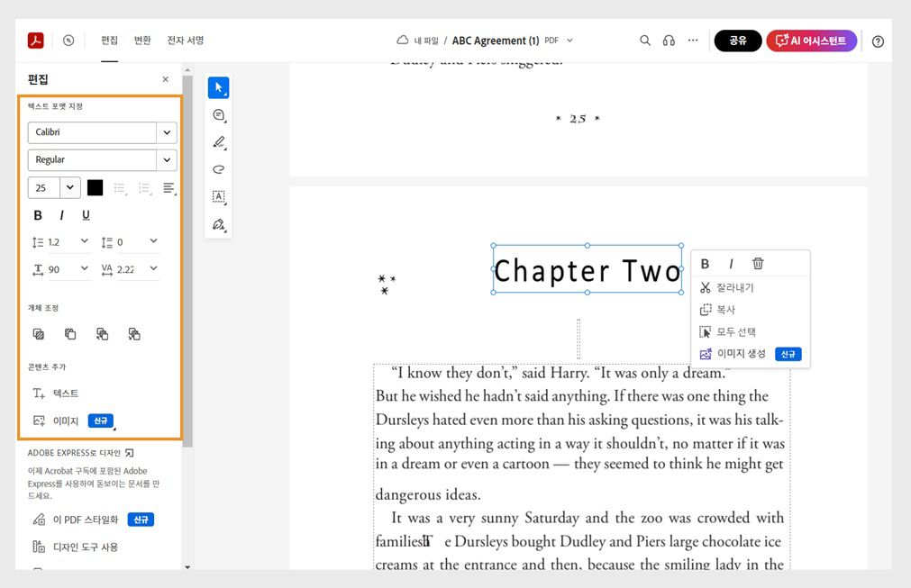Screen dimensions: 911x588
Task: Toggle underline in the left panel
Action: click(x=86, y=215)
